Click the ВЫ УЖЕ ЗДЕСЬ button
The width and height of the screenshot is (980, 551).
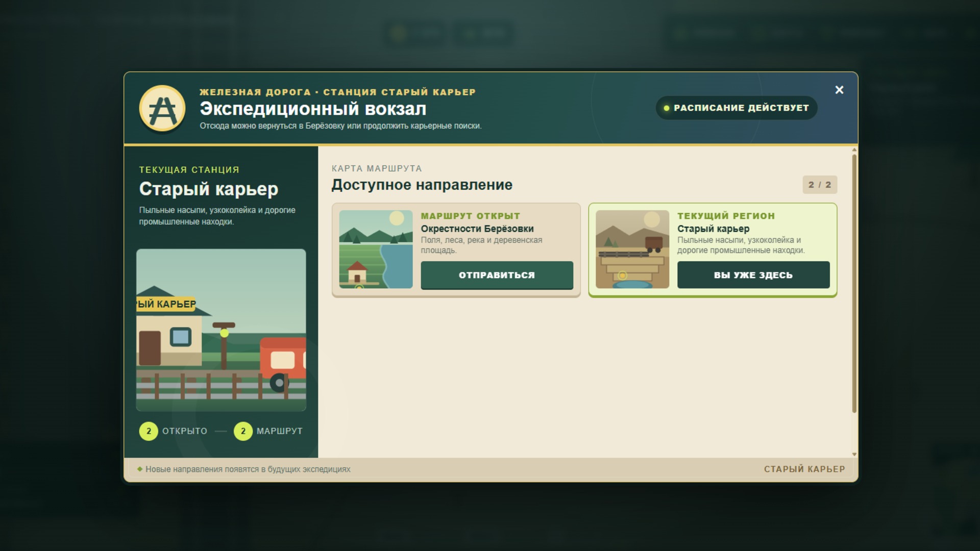pyautogui.click(x=753, y=275)
